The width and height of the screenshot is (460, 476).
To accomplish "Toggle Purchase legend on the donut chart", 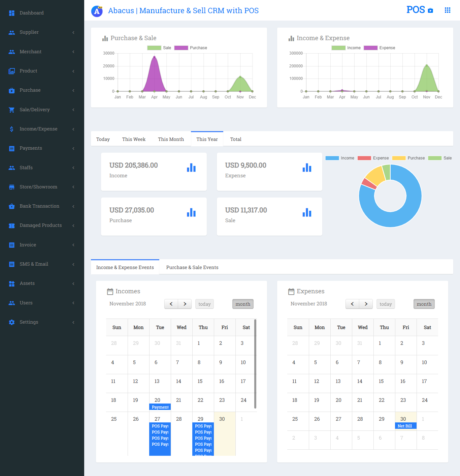I will coord(408,158).
